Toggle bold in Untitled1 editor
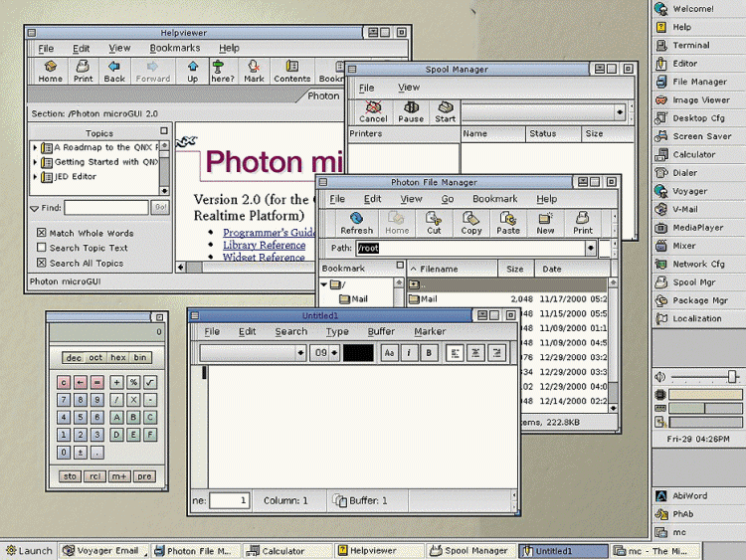This screenshot has width=746, height=560. 429,352
